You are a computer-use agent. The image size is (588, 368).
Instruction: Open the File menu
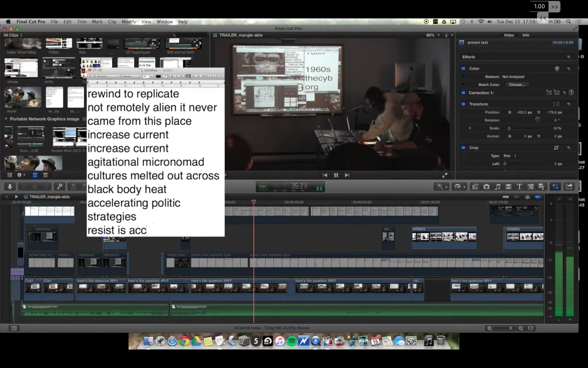[x=54, y=22]
